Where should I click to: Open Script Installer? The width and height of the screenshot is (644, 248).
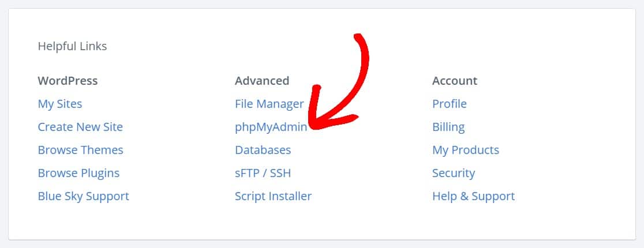[273, 196]
